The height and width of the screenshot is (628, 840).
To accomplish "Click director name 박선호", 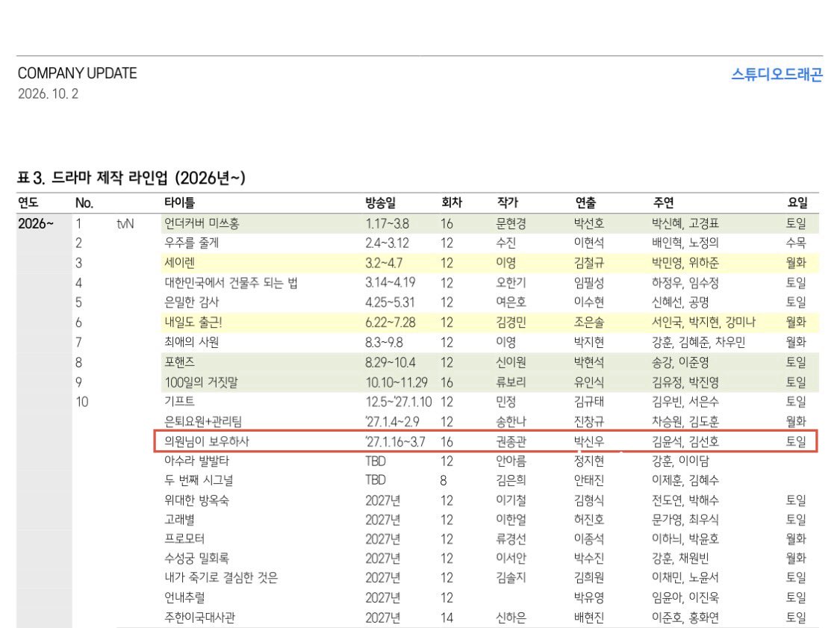I will 589,223.
